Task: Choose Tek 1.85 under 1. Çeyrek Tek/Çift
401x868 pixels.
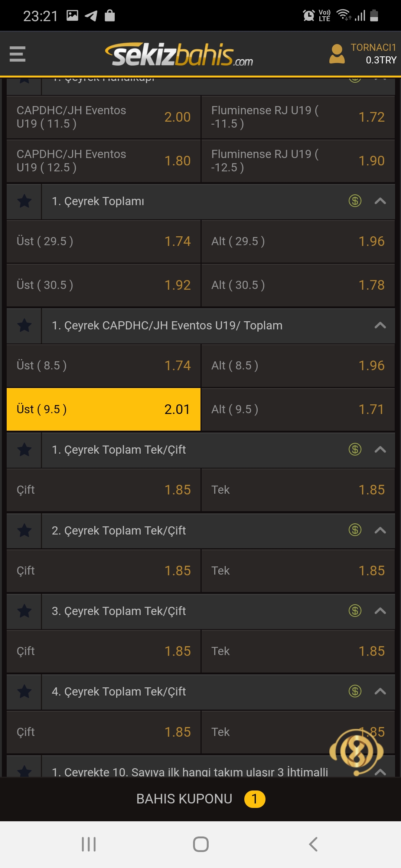Action: coord(298,490)
